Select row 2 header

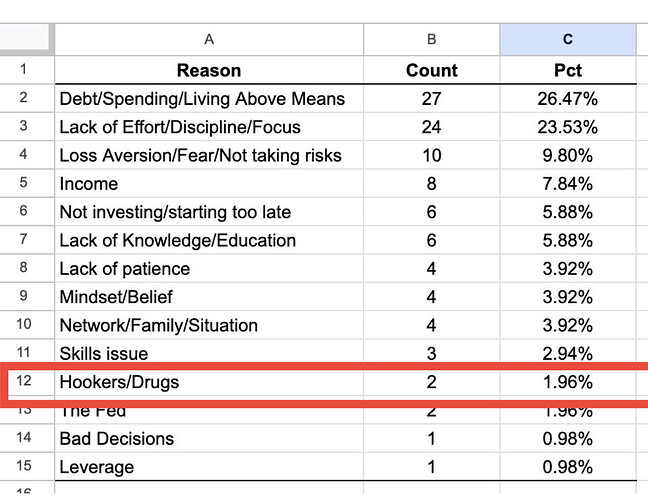(x=25, y=98)
